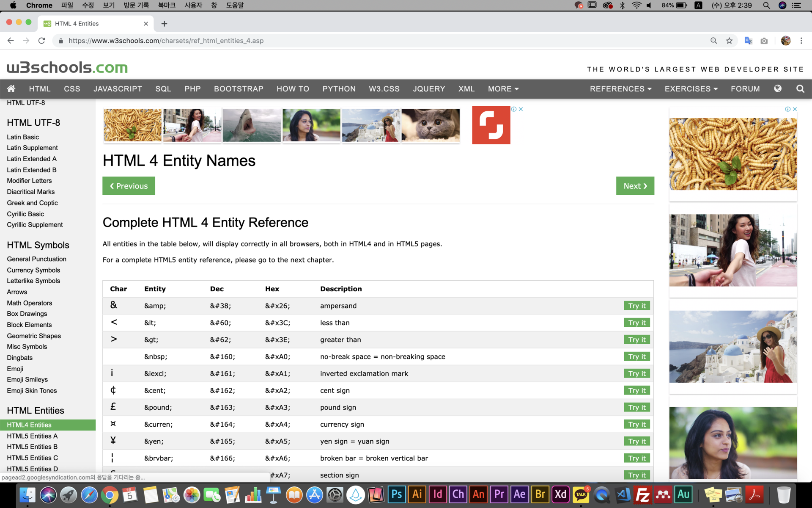This screenshot has width=812, height=508.
Task: Open the HTML5 Entities A sidebar link
Action: coord(32,436)
